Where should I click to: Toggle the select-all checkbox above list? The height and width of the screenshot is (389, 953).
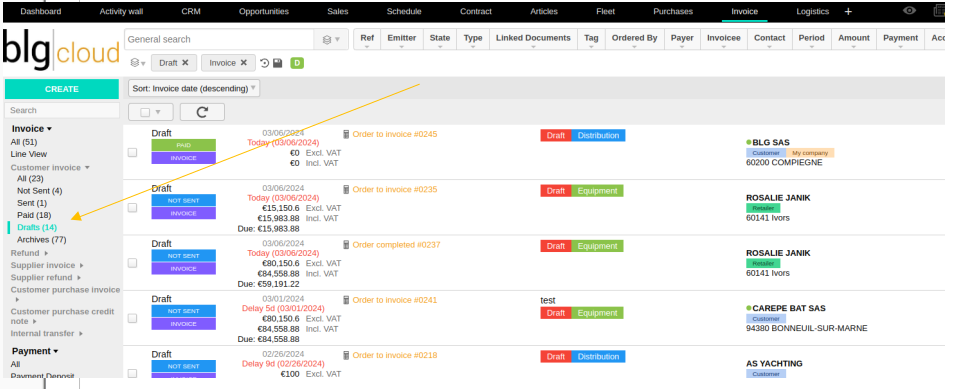click(x=145, y=112)
